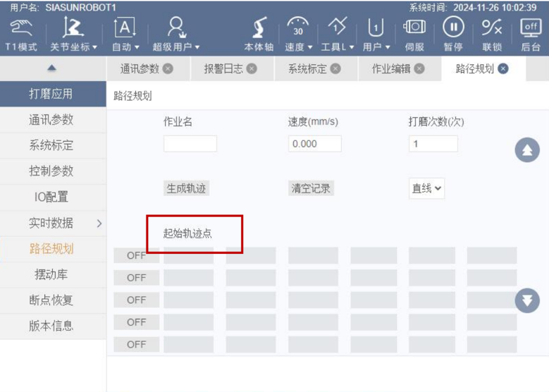Click the 本体轴 robot arm icon
This screenshot has width=549, height=392.
pos(259,28)
